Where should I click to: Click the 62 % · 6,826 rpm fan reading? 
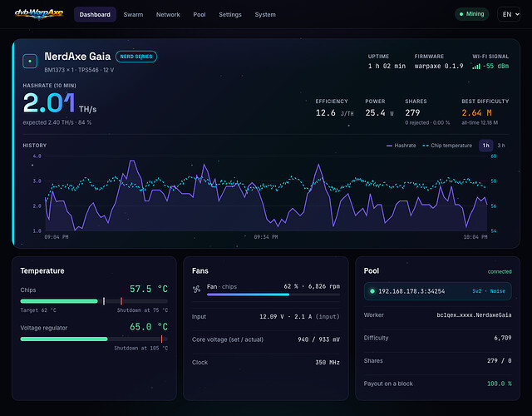point(312,286)
